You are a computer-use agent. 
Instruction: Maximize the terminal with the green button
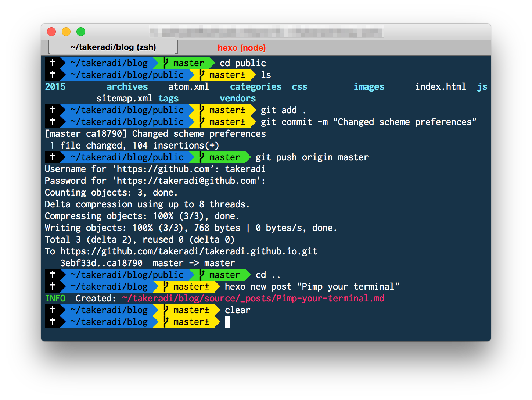click(81, 32)
